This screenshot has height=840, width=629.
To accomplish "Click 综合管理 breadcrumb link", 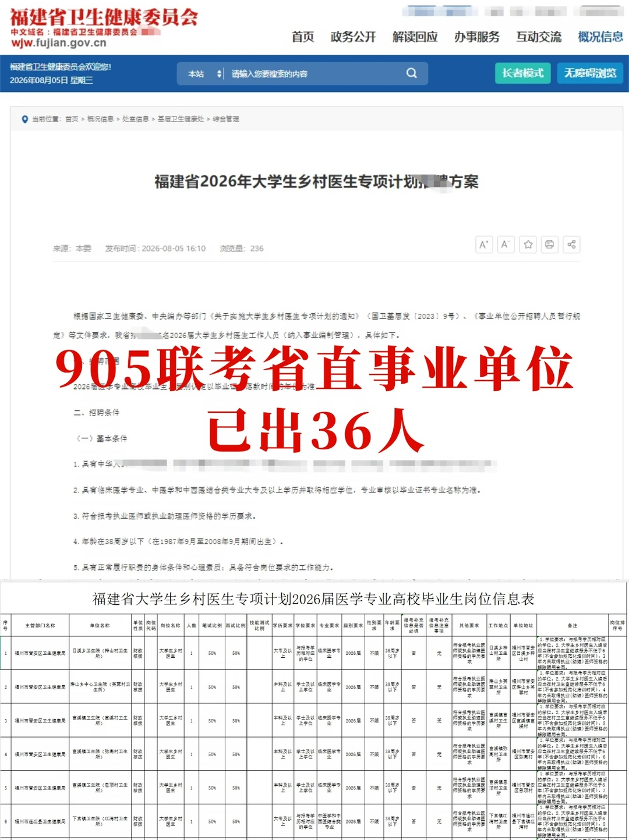I will [226, 119].
